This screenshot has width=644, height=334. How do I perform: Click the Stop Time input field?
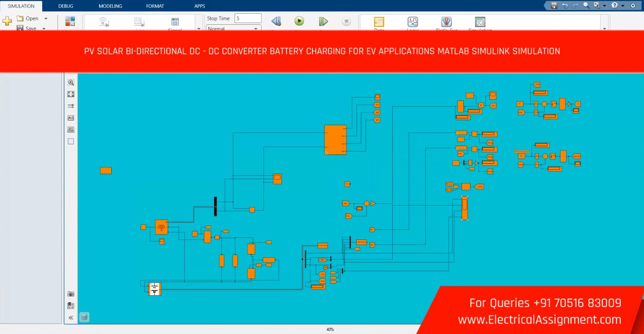[248, 18]
